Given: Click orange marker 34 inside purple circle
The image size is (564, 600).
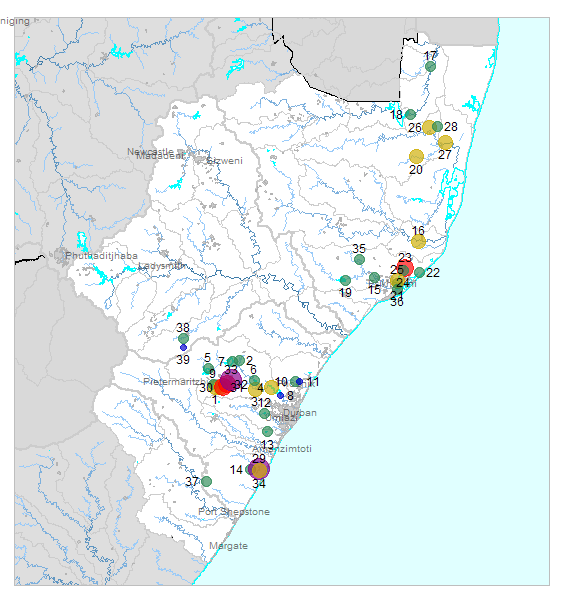Looking at the screenshot, I should (259, 471).
